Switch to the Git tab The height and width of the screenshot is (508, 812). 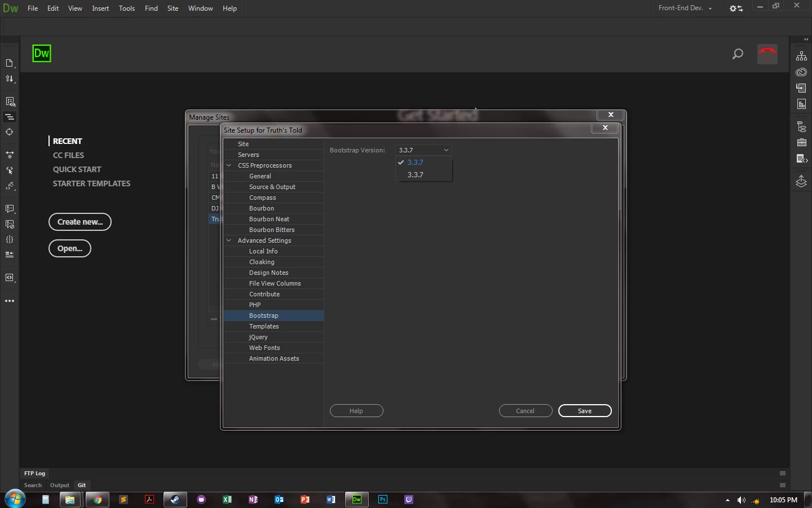click(82, 485)
